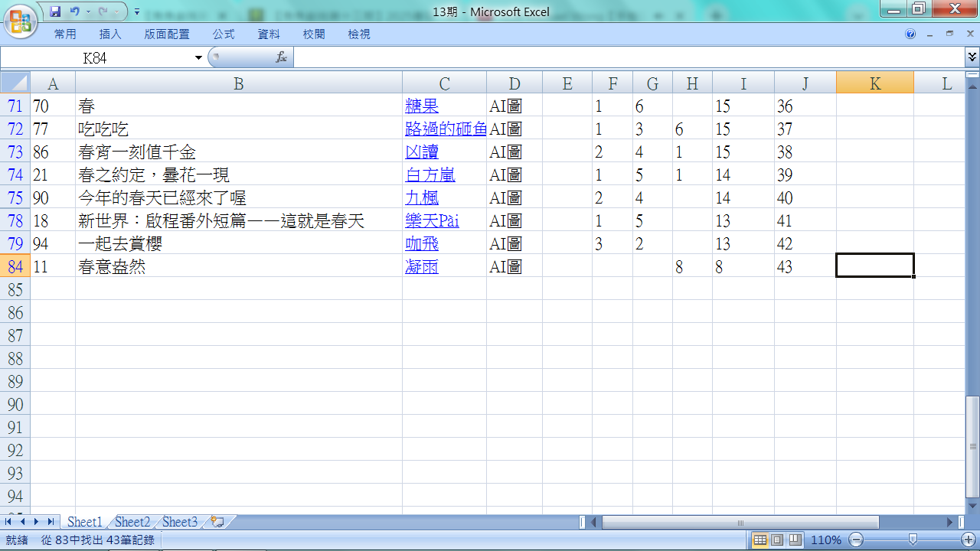
Task: Open the 檢視 ribbon tab
Action: point(359,34)
